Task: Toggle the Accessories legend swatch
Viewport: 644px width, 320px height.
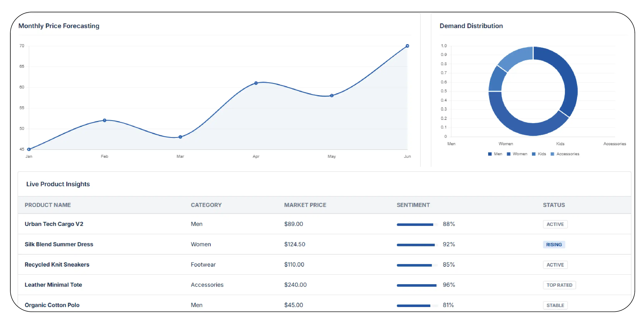Action: [553, 154]
